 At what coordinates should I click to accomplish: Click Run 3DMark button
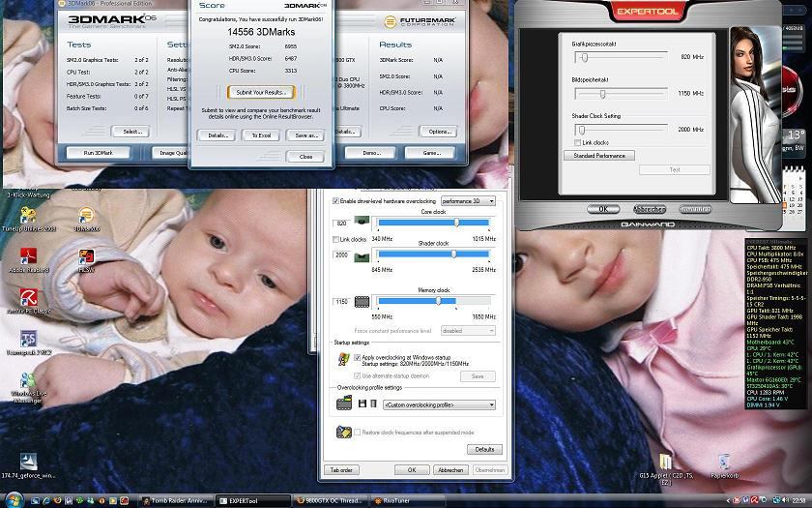pos(98,153)
